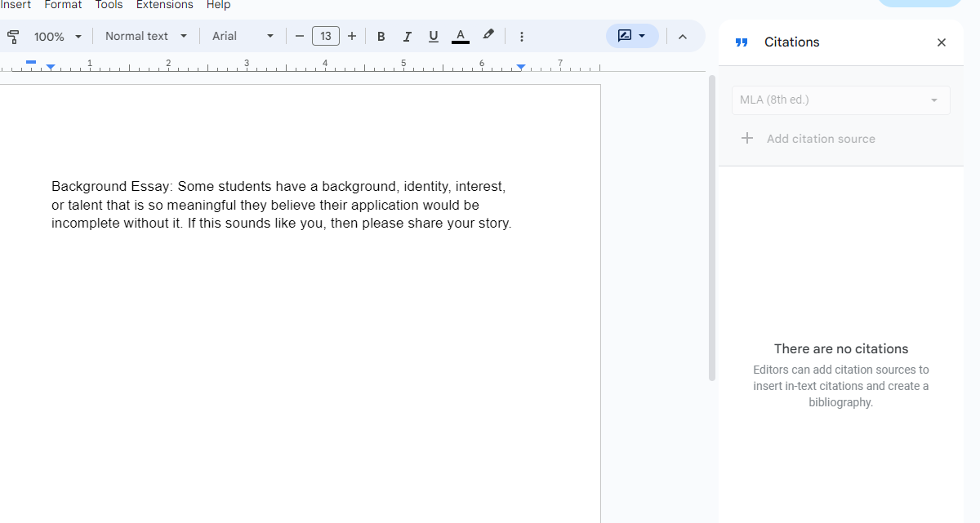Open the Arial font dropdown
This screenshot has height=523, width=980.
(x=243, y=36)
